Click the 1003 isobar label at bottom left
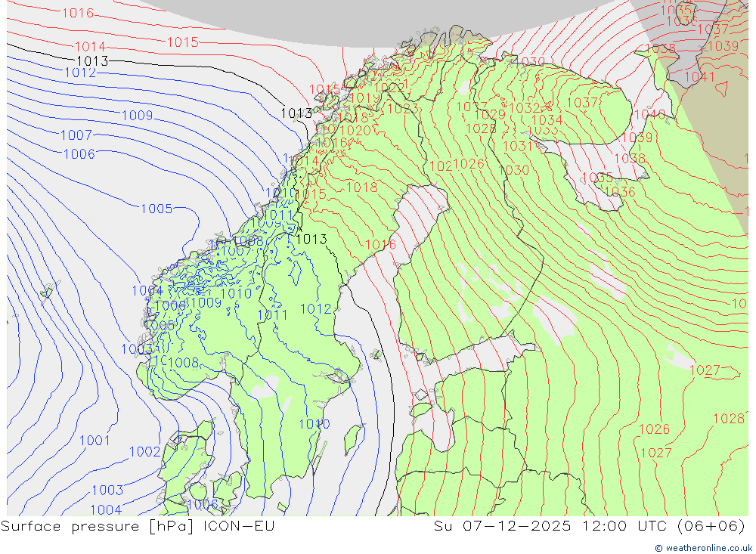Viewport: 756px width, 554px height. (107, 491)
